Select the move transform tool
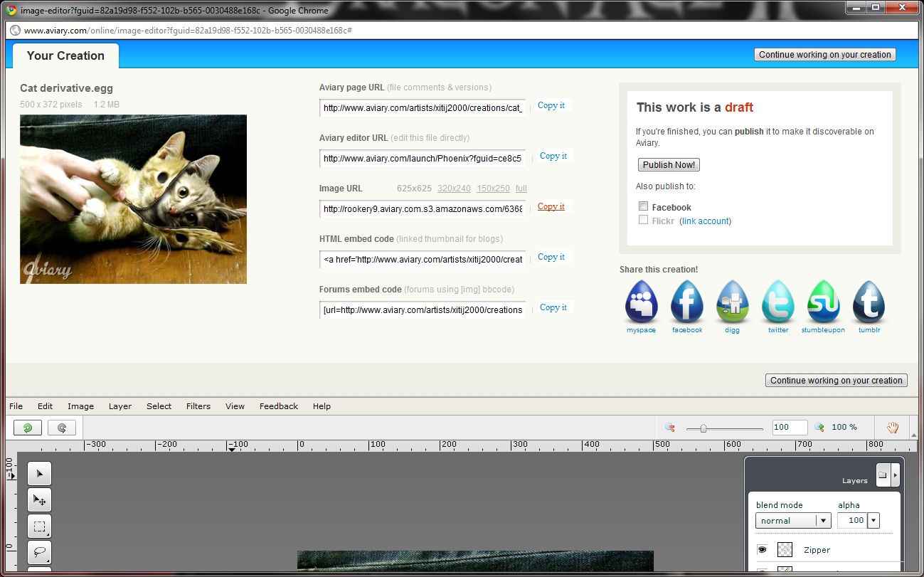This screenshot has height=577, width=924. [39, 500]
